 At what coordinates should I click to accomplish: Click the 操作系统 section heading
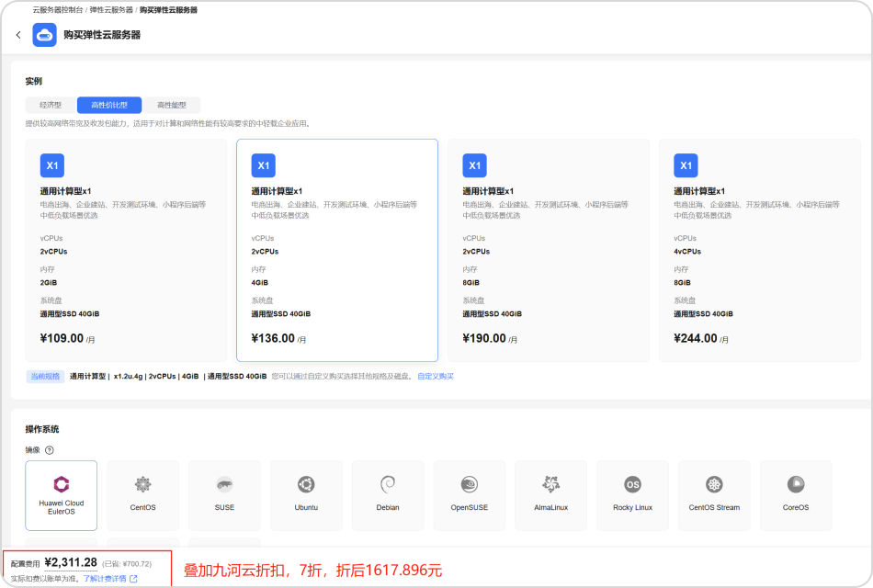[x=41, y=429]
